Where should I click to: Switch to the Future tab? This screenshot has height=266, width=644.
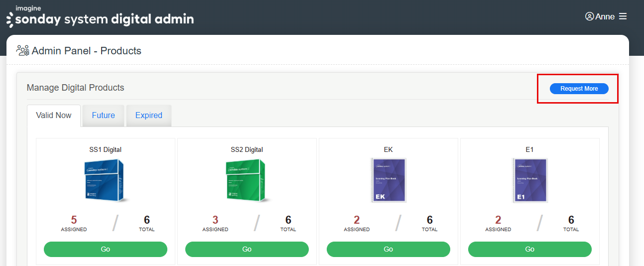coord(103,115)
